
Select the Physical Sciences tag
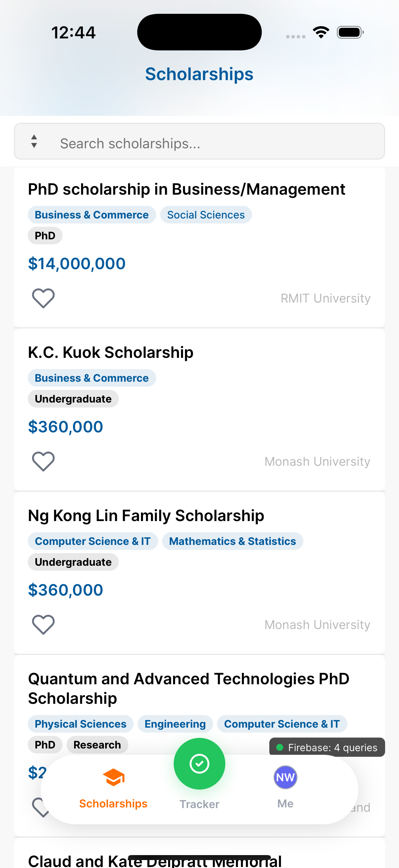tap(80, 724)
